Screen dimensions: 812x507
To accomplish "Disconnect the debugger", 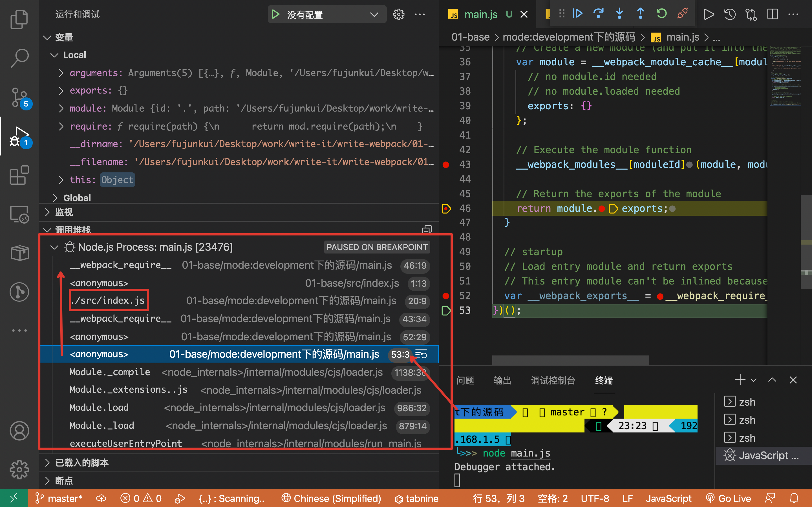I will 683,14.
